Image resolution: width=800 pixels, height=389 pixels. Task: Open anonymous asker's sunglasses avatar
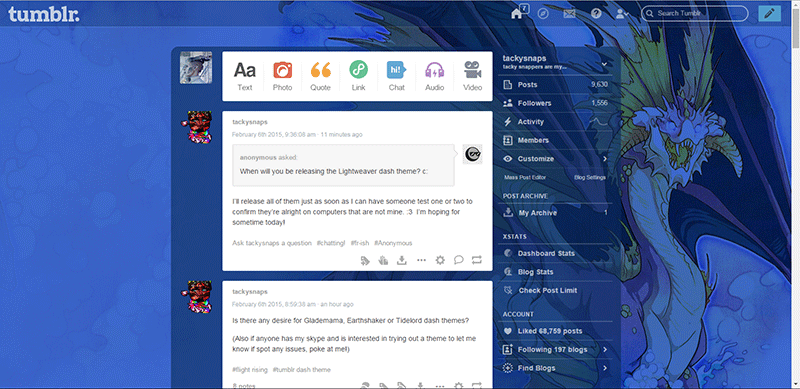click(x=472, y=154)
